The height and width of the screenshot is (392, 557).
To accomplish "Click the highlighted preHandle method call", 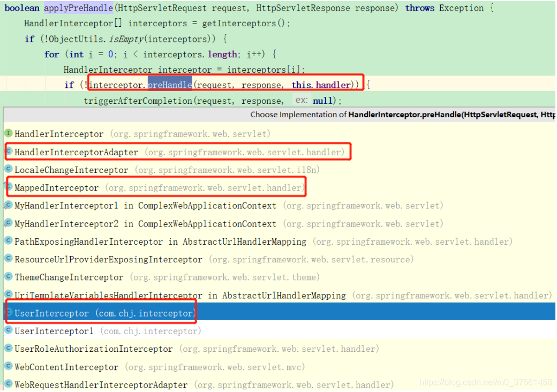I will (x=170, y=85).
